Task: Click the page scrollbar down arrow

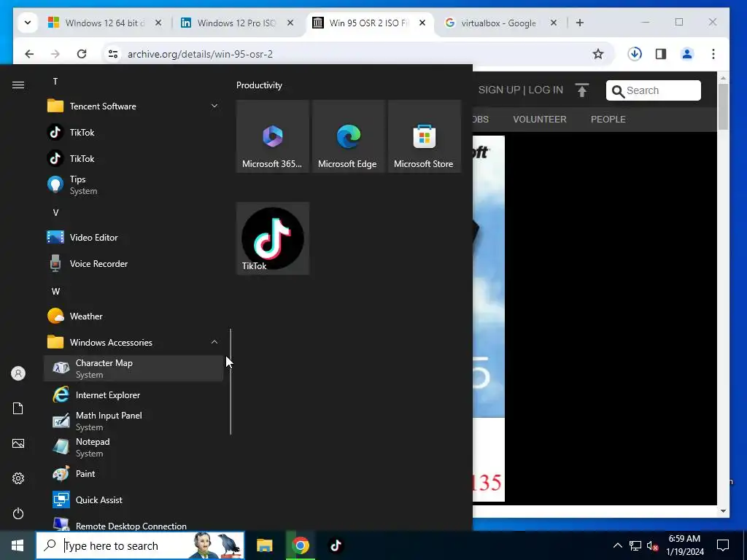Action: 723,511
